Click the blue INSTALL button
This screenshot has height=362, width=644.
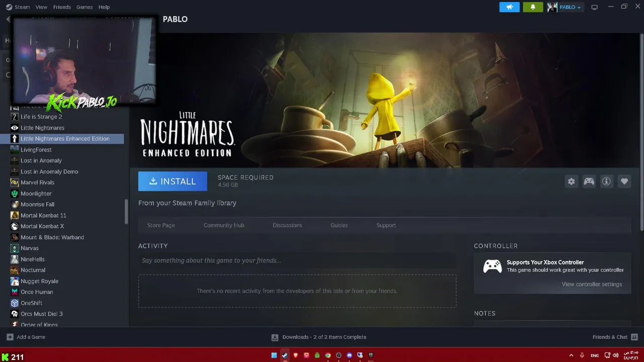(x=173, y=182)
